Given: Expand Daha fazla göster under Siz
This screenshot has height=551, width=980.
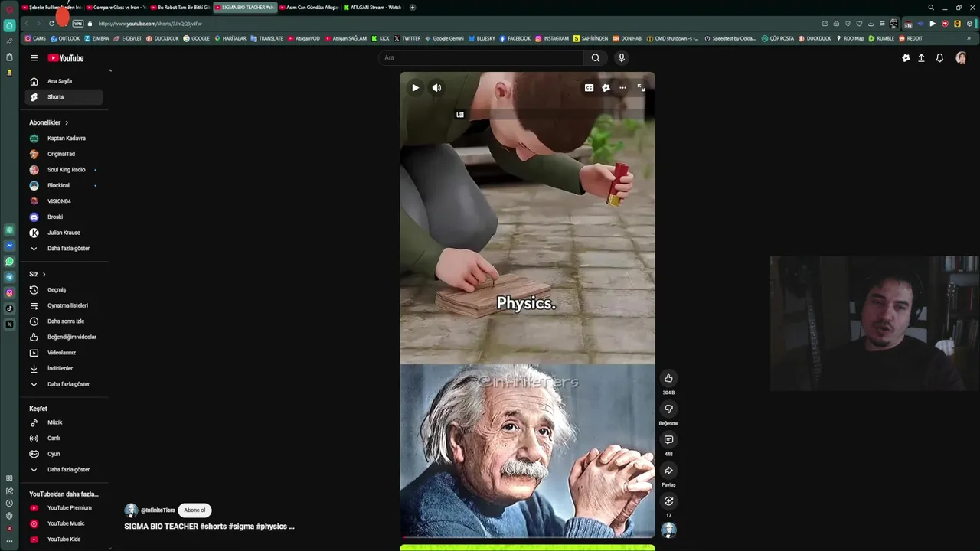Looking at the screenshot, I should (x=64, y=384).
